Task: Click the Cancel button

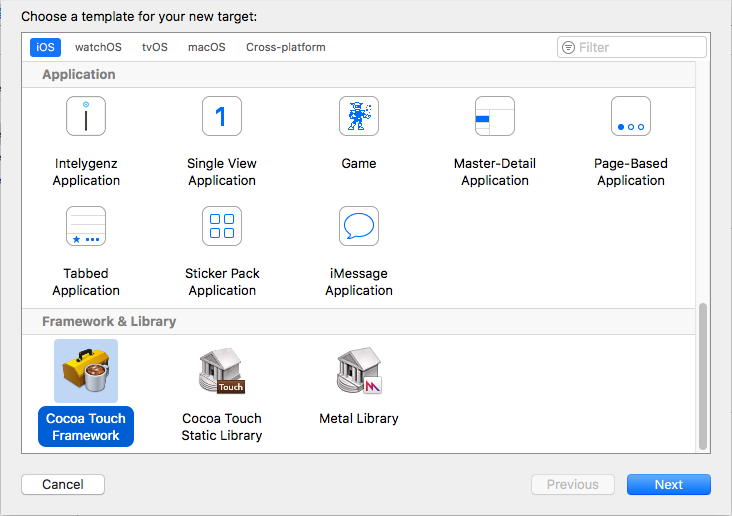Action: pos(63,484)
